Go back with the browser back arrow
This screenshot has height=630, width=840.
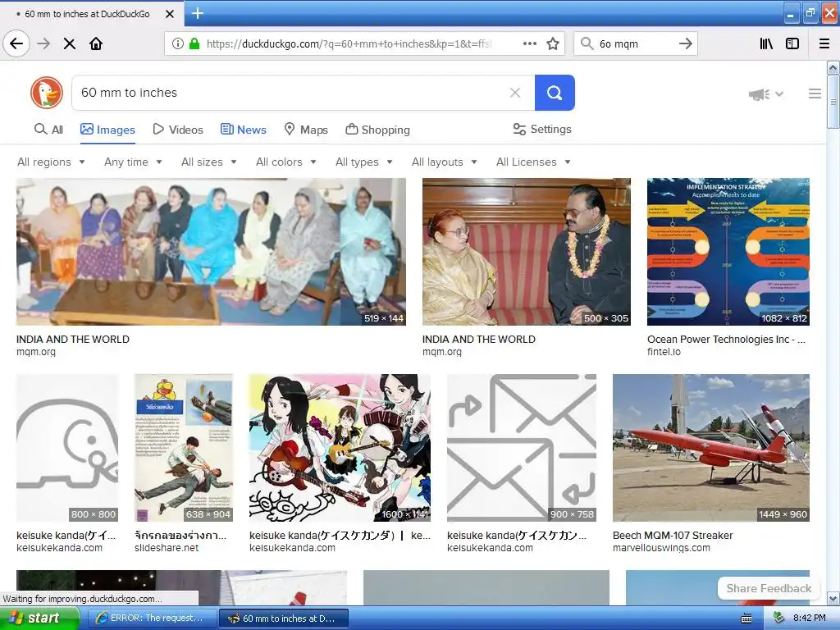tap(16, 44)
